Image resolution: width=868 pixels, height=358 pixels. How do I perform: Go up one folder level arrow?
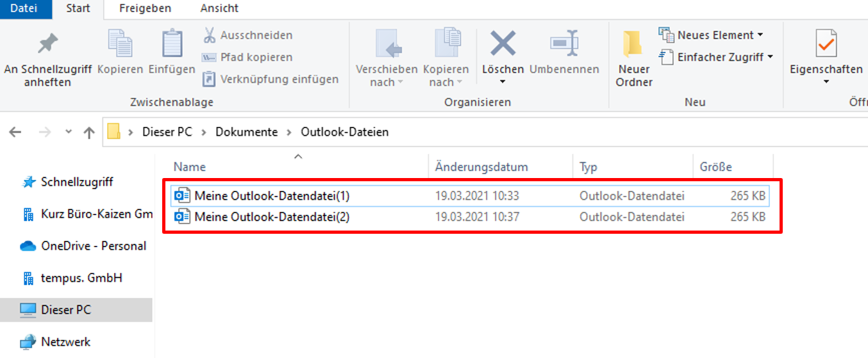[89, 133]
